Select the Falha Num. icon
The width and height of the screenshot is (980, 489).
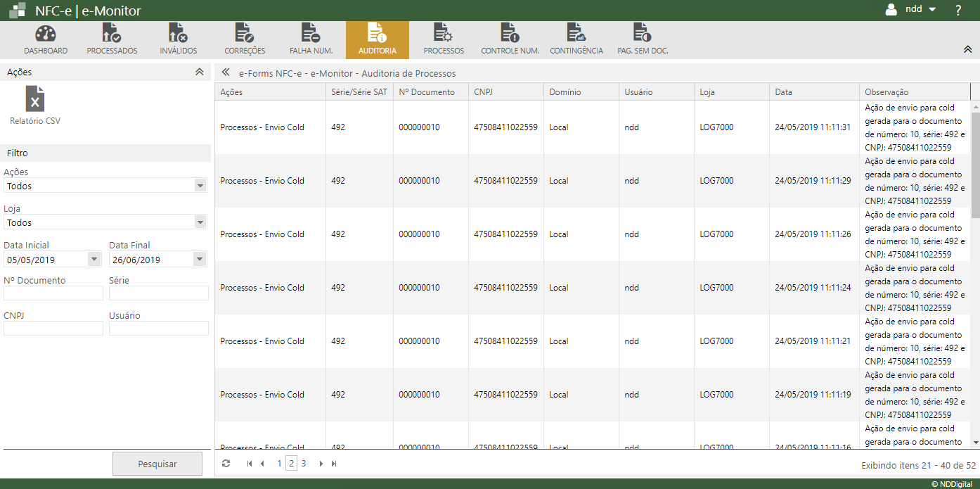tap(311, 34)
